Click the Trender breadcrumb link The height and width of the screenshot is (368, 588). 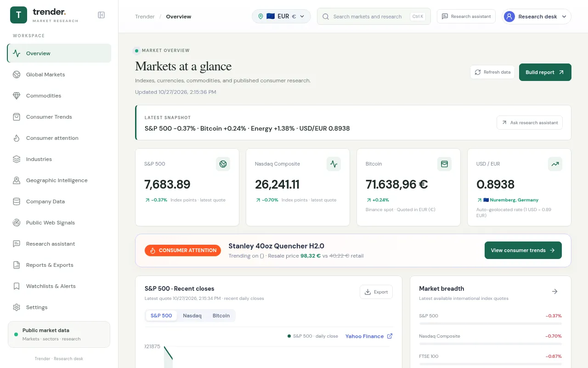[145, 17]
